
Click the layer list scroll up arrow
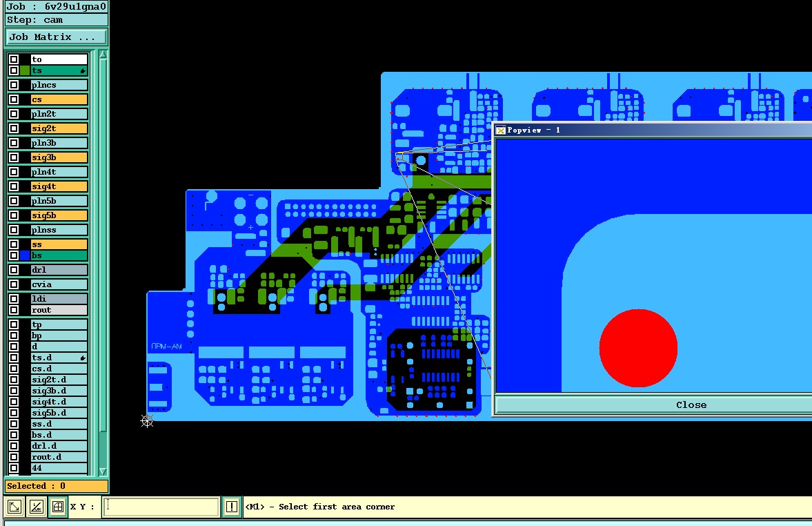(x=103, y=55)
